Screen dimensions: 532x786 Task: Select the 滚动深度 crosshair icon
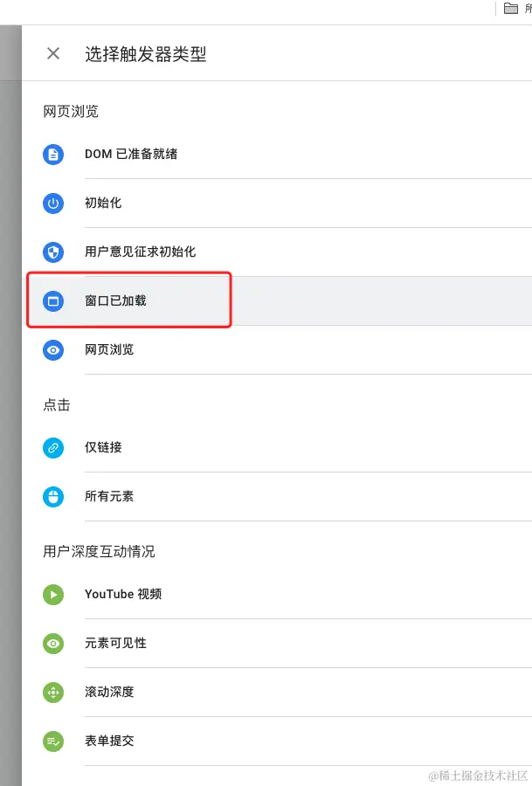(52, 693)
